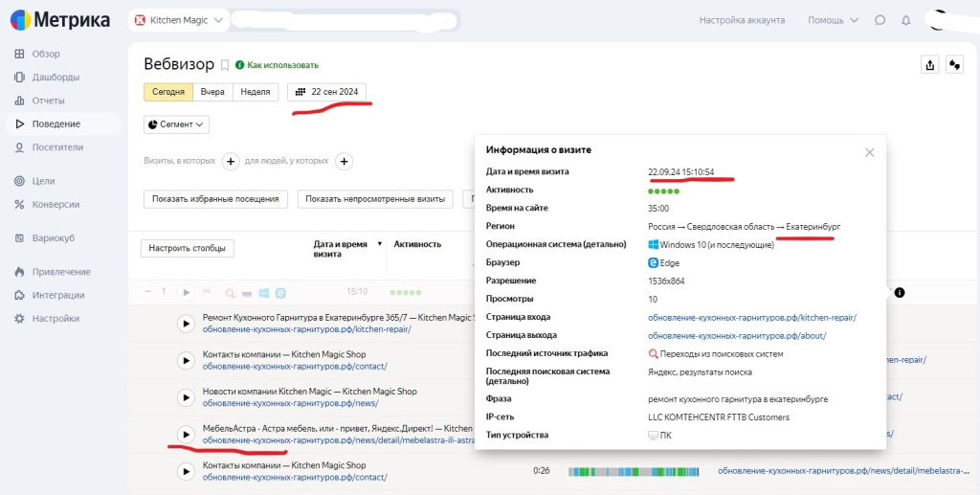Image resolution: width=980 pixels, height=495 pixels.
Task: Open Страница выхода about link in popup
Action: [x=737, y=336]
